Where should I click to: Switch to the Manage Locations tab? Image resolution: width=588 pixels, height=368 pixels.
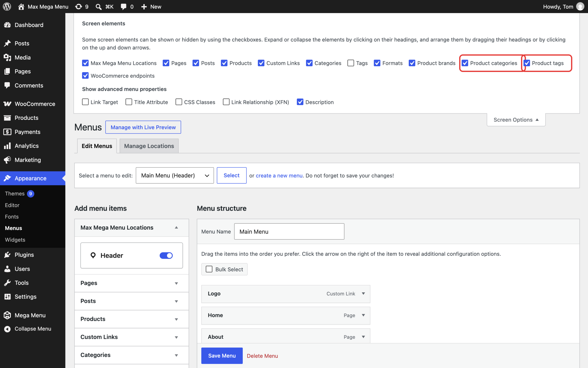pos(149,146)
